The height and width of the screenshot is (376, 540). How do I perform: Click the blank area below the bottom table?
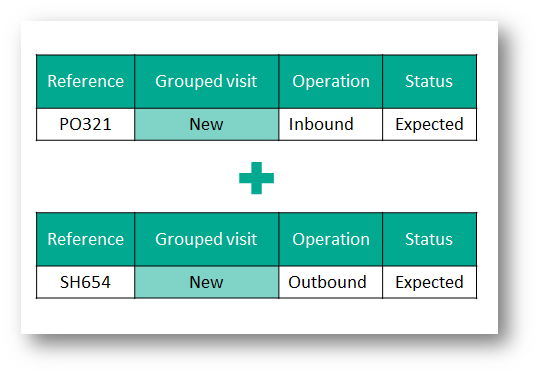pos(257,316)
